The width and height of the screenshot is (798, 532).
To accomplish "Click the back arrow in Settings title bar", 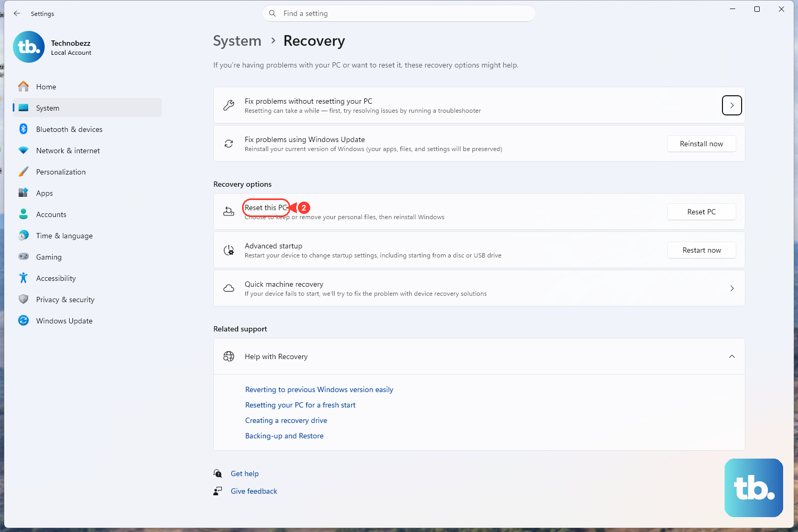I will [17, 13].
